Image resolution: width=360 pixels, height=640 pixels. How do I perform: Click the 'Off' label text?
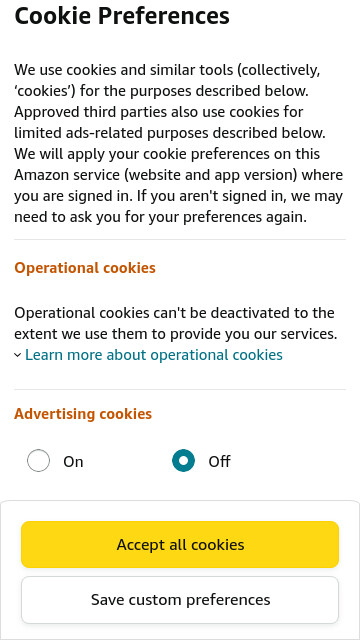219,462
